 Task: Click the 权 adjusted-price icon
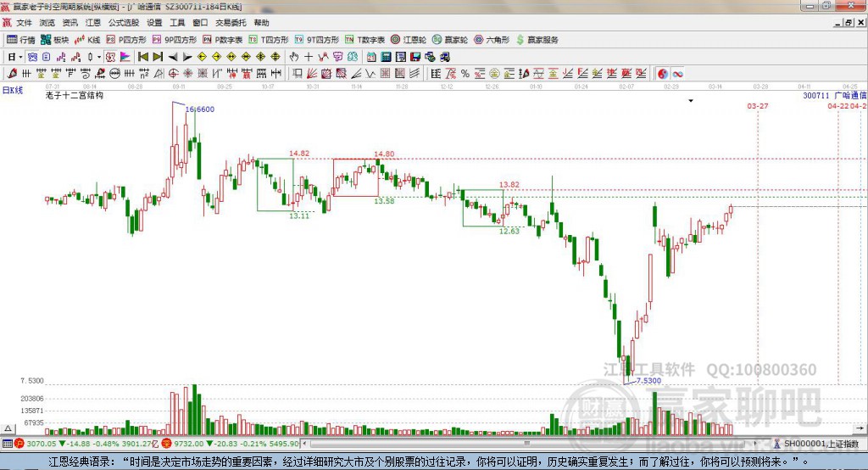[110, 57]
